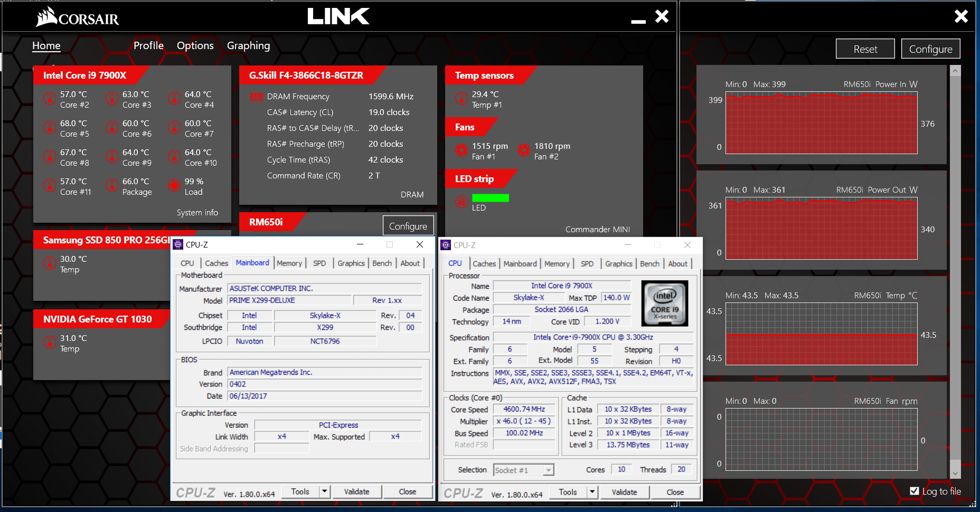Image resolution: width=980 pixels, height=512 pixels.
Task: Minimize the Corsair Link window
Action: tap(638, 21)
